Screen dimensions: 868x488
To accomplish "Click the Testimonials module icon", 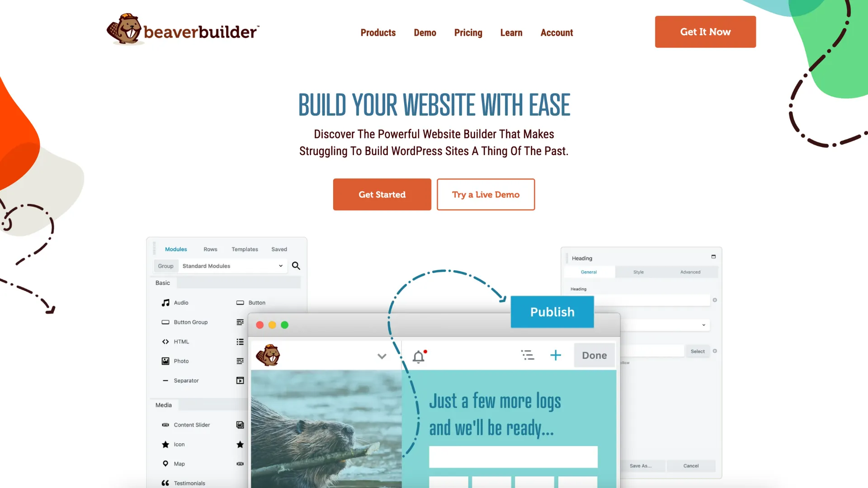I will (166, 483).
